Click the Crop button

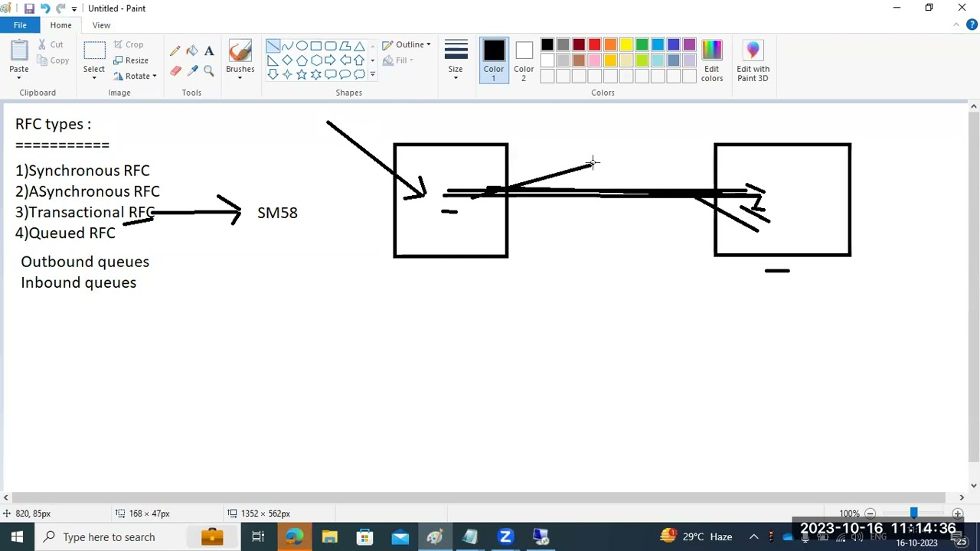pos(129,44)
